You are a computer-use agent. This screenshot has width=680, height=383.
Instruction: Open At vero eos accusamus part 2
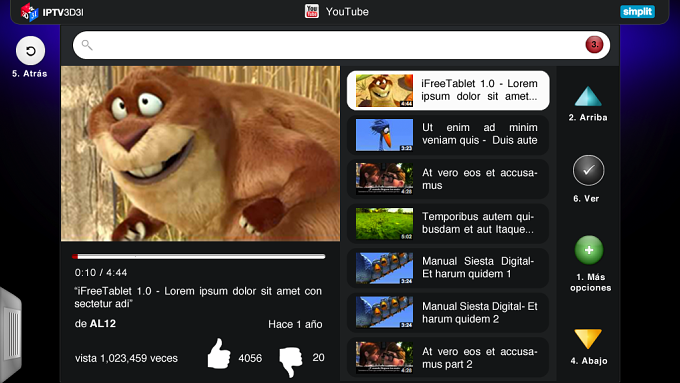[x=448, y=358]
